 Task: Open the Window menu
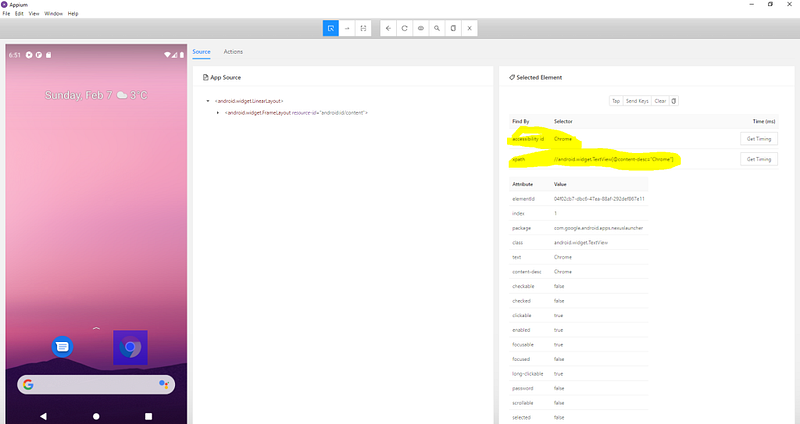coord(53,14)
